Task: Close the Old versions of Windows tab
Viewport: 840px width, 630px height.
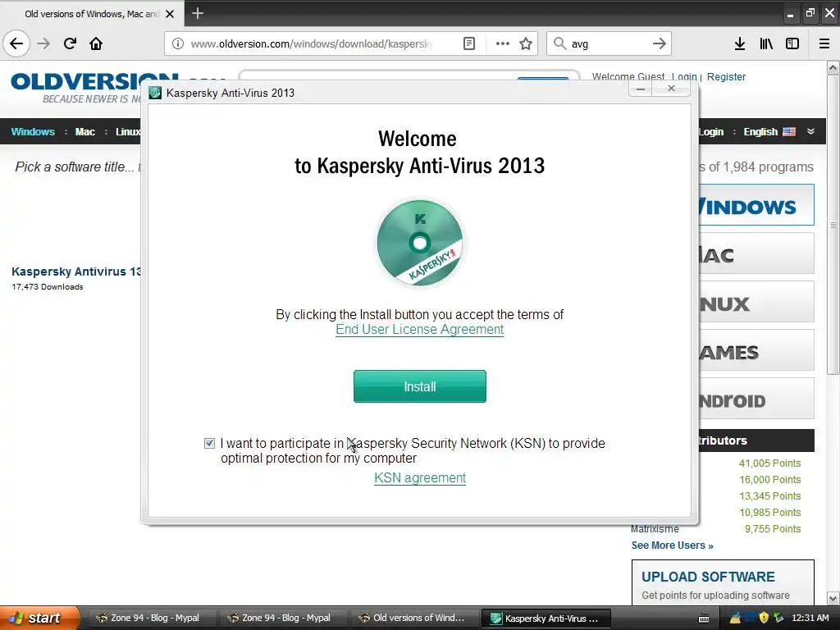Action: (x=170, y=14)
